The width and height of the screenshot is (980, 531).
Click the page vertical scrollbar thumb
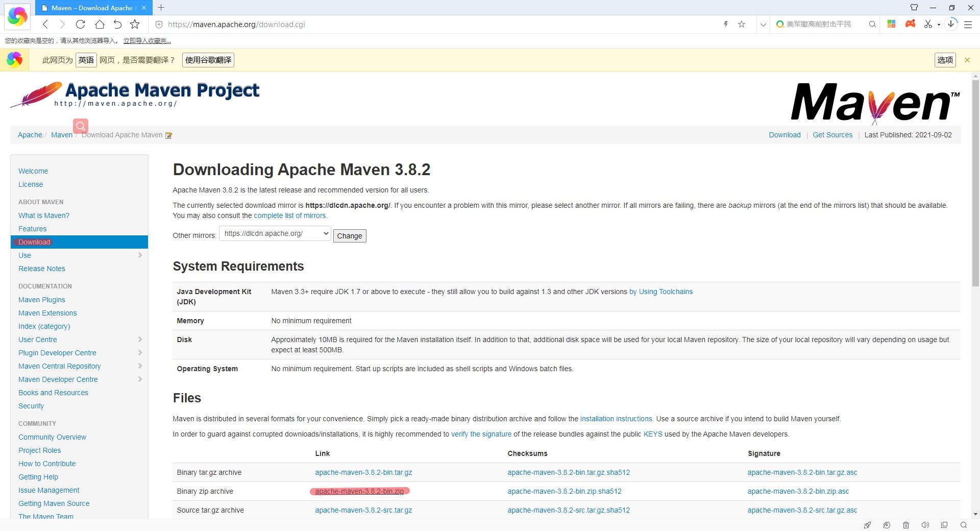pyautogui.click(x=975, y=184)
